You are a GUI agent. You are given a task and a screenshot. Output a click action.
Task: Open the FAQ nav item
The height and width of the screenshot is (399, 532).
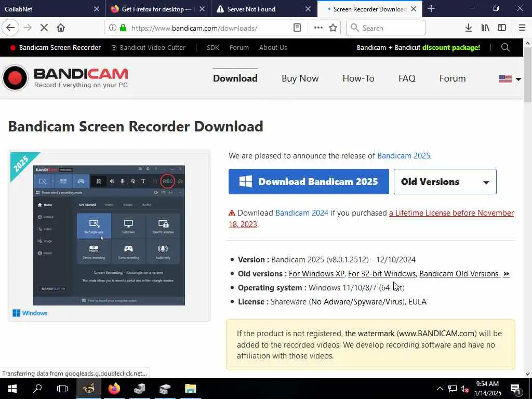click(x=407, y=78)
